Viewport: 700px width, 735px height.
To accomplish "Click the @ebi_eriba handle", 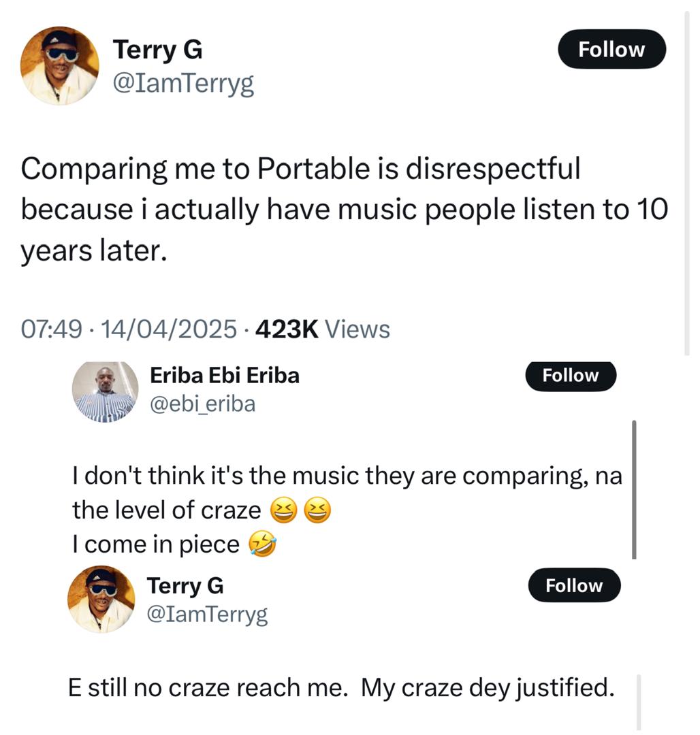I will pos(202,404).
